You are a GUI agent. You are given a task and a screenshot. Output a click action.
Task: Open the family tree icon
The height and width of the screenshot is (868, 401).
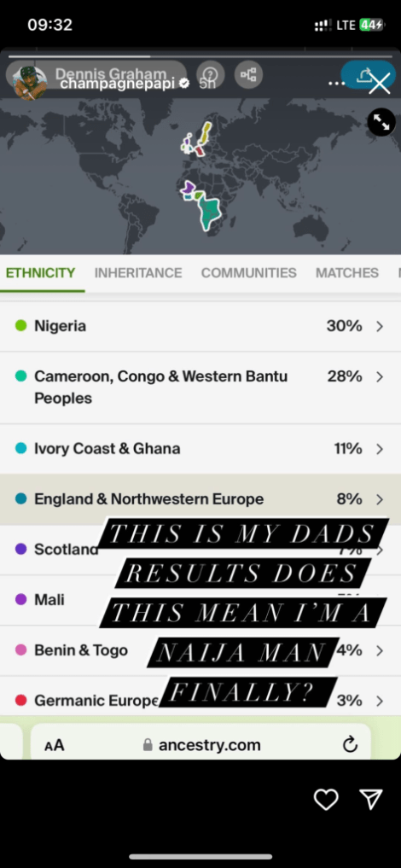tap(248, 75)
